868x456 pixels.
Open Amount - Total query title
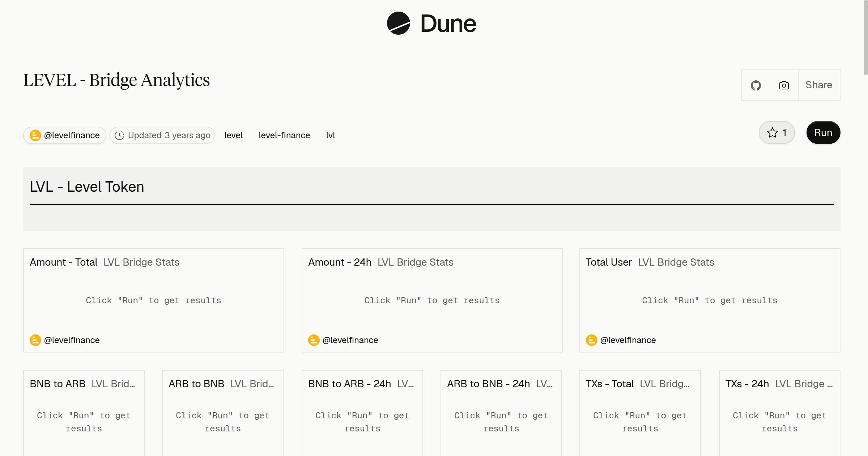tap(64, 262)
